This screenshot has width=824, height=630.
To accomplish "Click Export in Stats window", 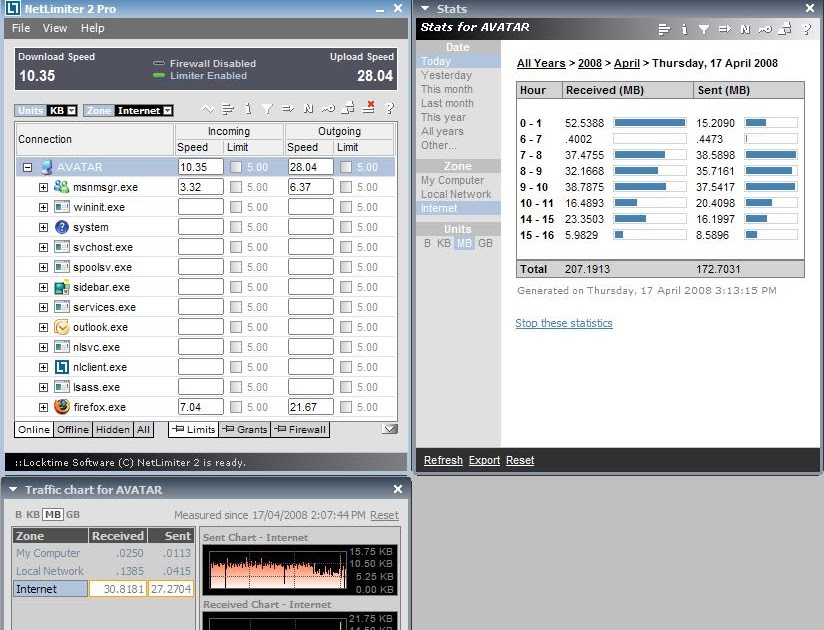I will click(484, 460).
